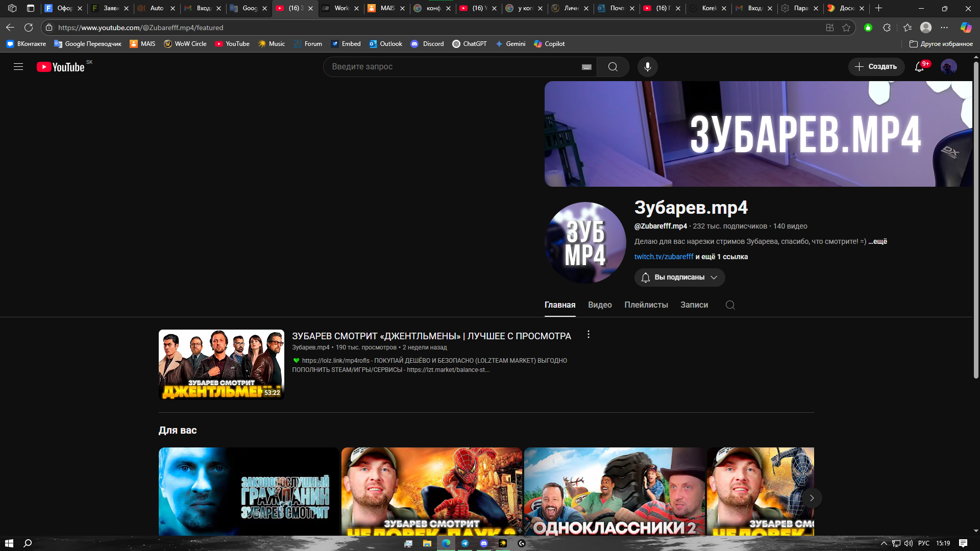Open the split screen apps icon in address bar
The image size is (980, 551).
(x=830, y=28)
